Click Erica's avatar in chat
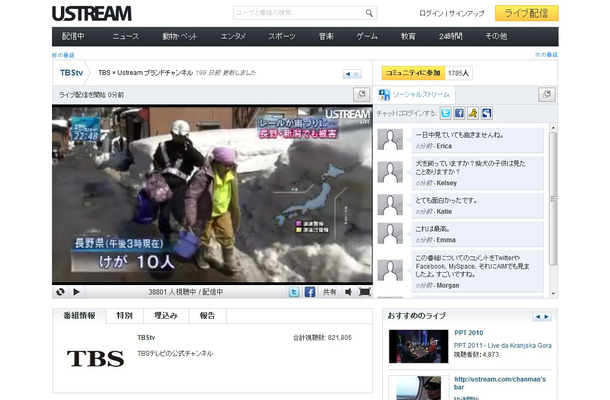The height and width of the screenshot is (400, 610). pos(390,139)
